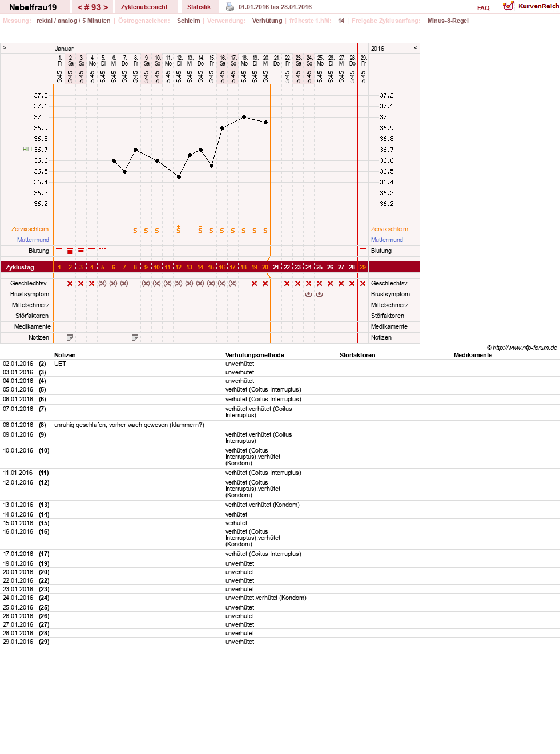560x754 pixels.
Task: Click the red X intercourse mark on day 19
Action: (x=255, y=284)
